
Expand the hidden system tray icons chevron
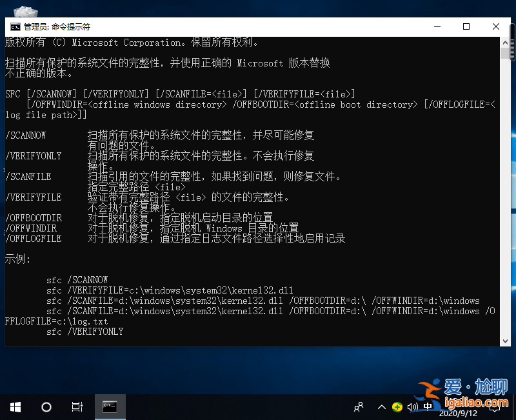click(x=382, y=407)
